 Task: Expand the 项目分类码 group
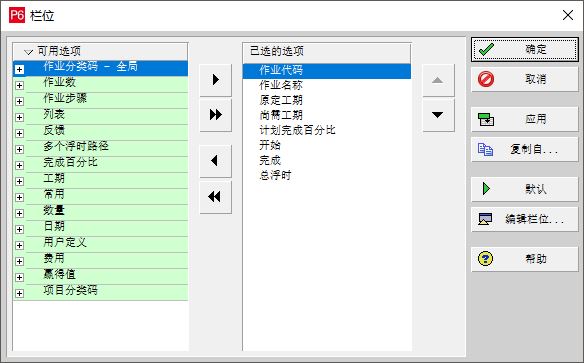[19, 293]
